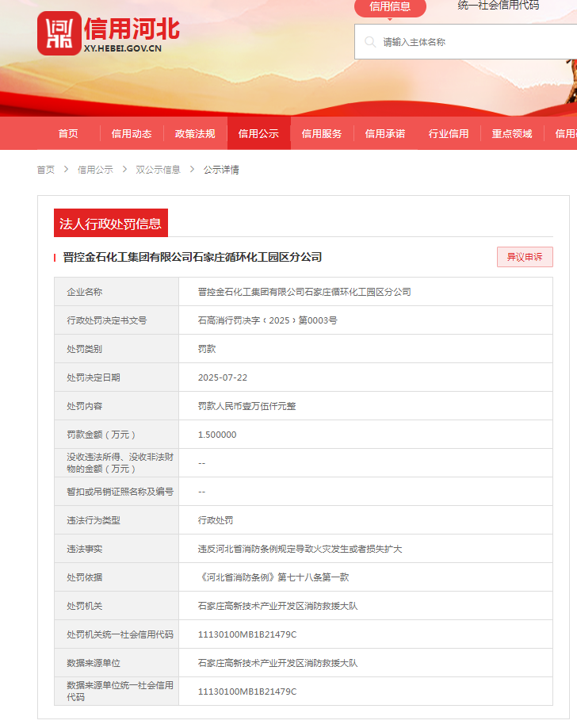Click the 数据来源单位 value cell
This screenshot has width=577, height=728.
(366, 663)
